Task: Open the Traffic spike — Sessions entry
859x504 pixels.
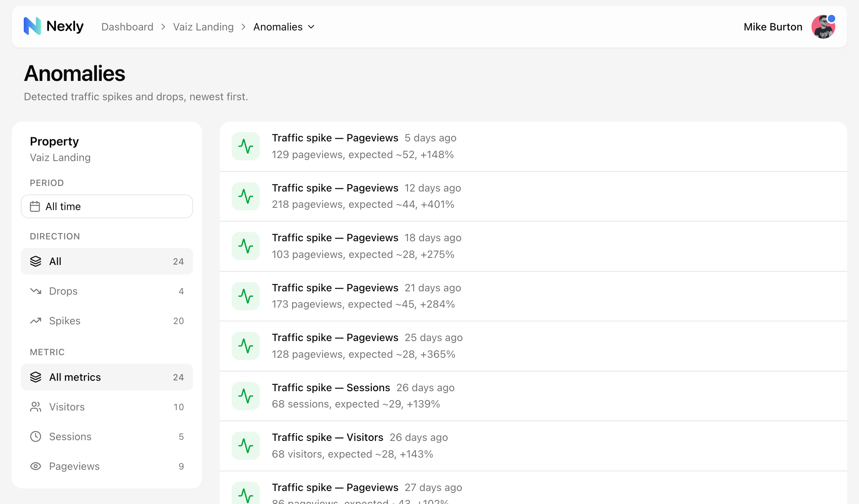Action: 533,396
